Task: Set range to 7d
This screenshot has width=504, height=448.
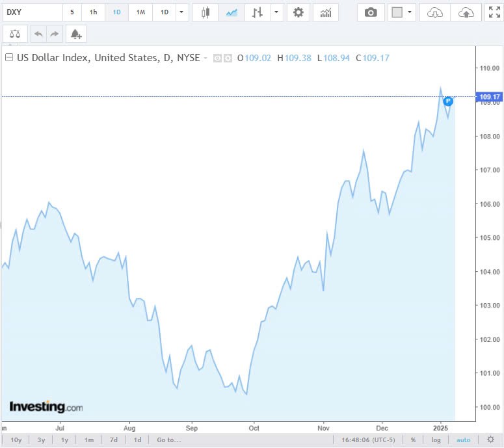Action: (113, 440)
